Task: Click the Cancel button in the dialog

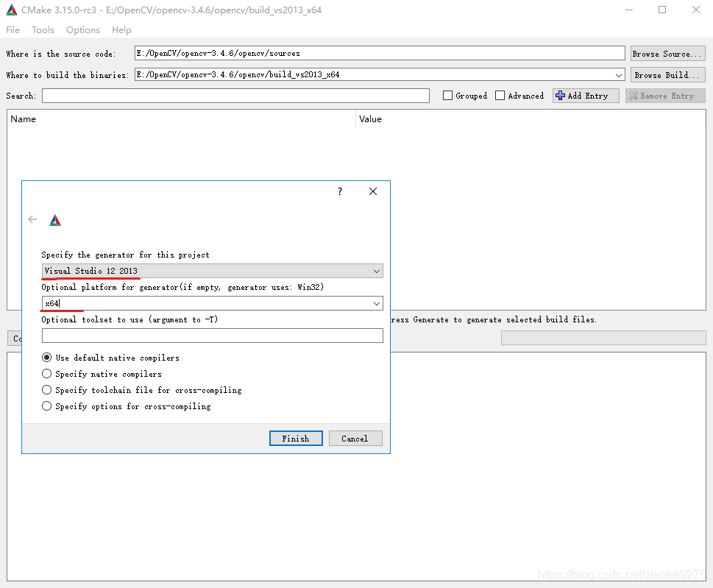Action: [x=355, y=439]
